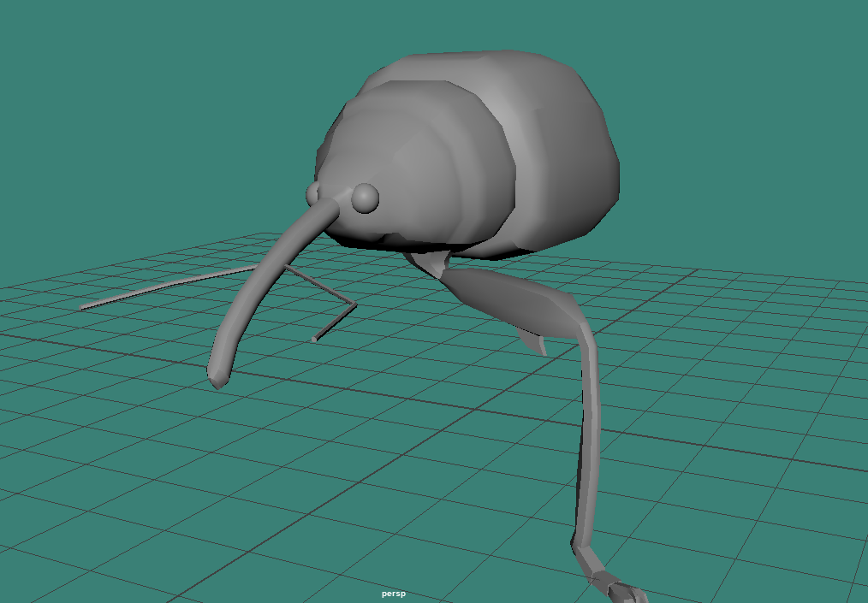Click the knee bend of the leg

(582, 329)
